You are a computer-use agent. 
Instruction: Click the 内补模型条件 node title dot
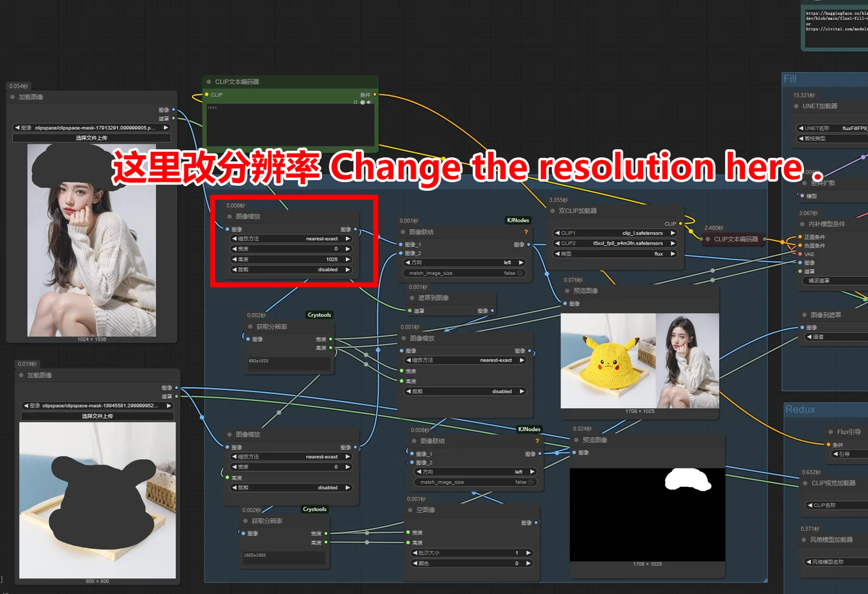(802, 224)
